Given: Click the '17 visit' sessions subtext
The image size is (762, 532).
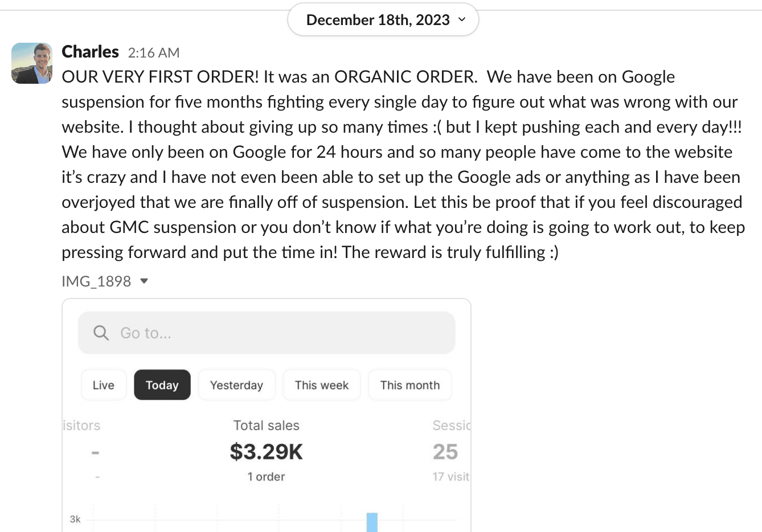Looking at the screenshot, I should click(x=450, y=477).
